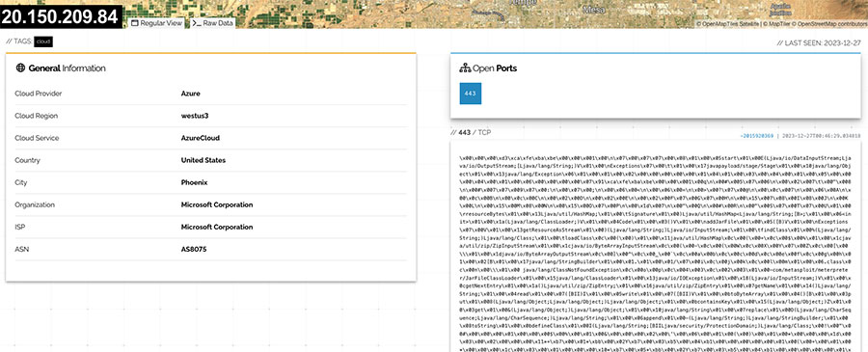Click the TAGS label
Image resolution: width=868 pixels, height=352 pixels.
19,41
